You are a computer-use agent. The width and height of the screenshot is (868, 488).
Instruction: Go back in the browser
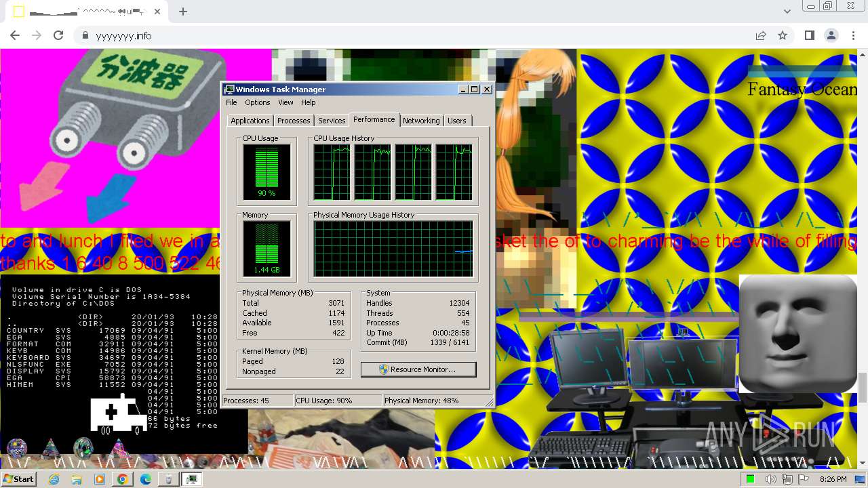point(15,35)
